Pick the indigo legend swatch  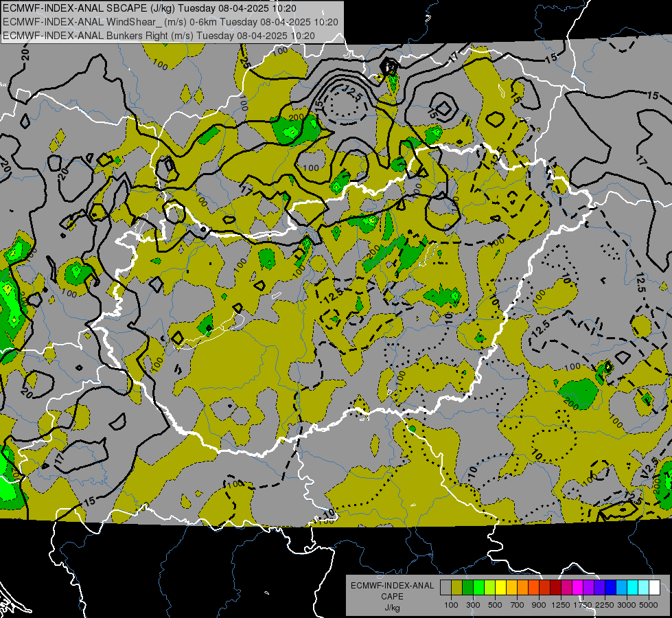pyautogui.click(x=600, y=587)
